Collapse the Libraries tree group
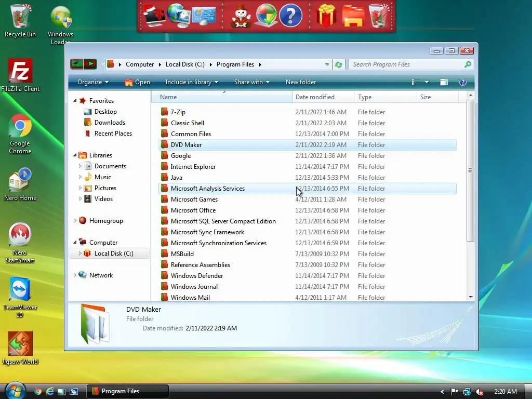This screenshot has width=532, height=399. click(75, 155)
